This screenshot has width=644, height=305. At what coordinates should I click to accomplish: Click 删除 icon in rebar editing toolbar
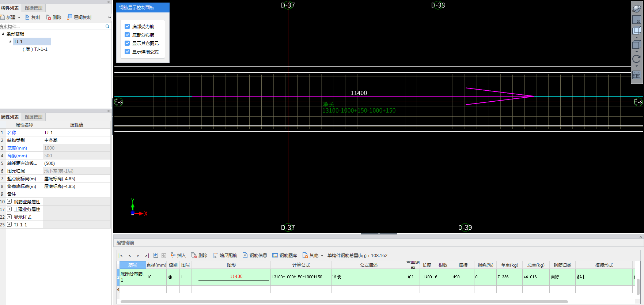[194, 255]
